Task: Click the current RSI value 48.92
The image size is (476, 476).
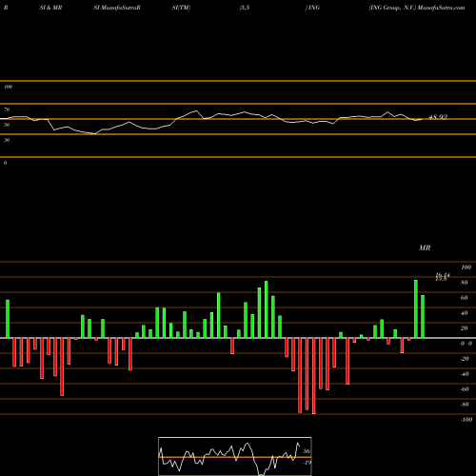Action: (x=438, y=117)
